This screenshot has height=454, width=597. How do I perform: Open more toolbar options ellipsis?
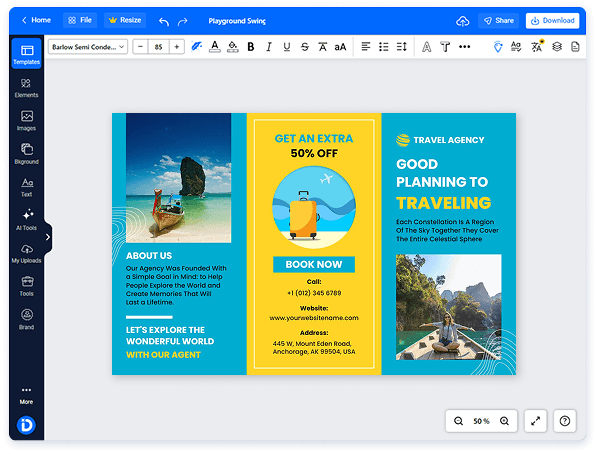(465, 46)
